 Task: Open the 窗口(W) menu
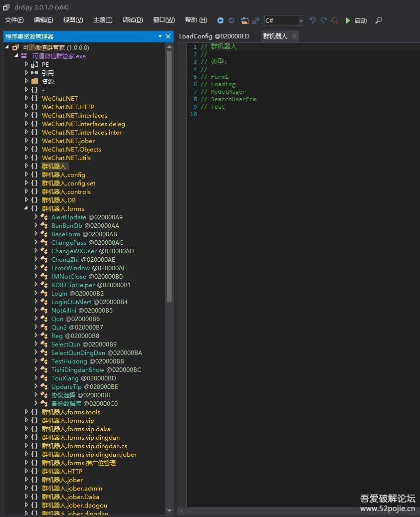click(164, 20)
